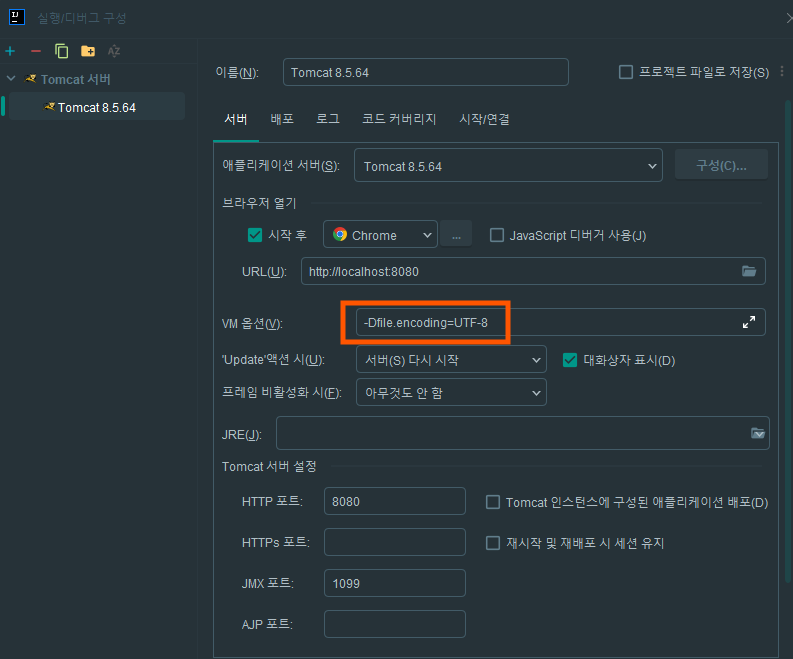Click the HTTP 포트 field with 8080
The height and width of the screenshot is (659, 793).
click(394, 501)
